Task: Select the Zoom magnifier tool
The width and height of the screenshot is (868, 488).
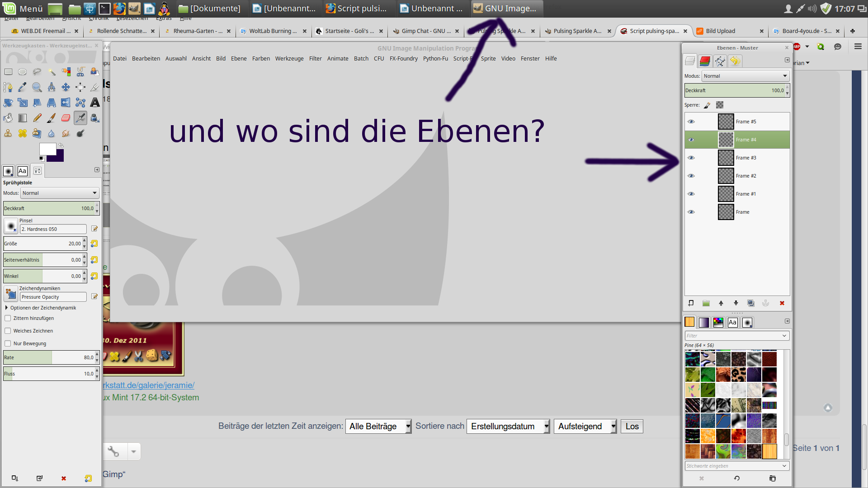Action: (37, 87)
